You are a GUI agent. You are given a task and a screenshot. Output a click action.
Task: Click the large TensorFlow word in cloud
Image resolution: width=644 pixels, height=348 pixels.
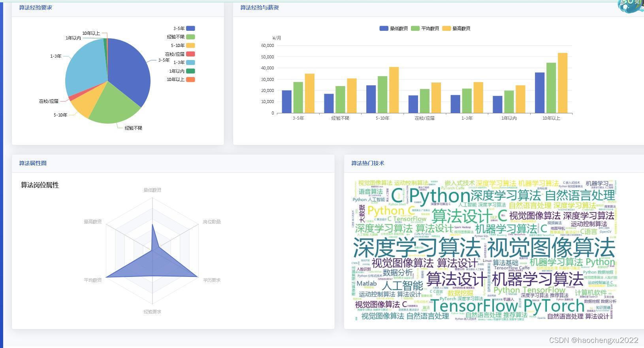(474, 306)
